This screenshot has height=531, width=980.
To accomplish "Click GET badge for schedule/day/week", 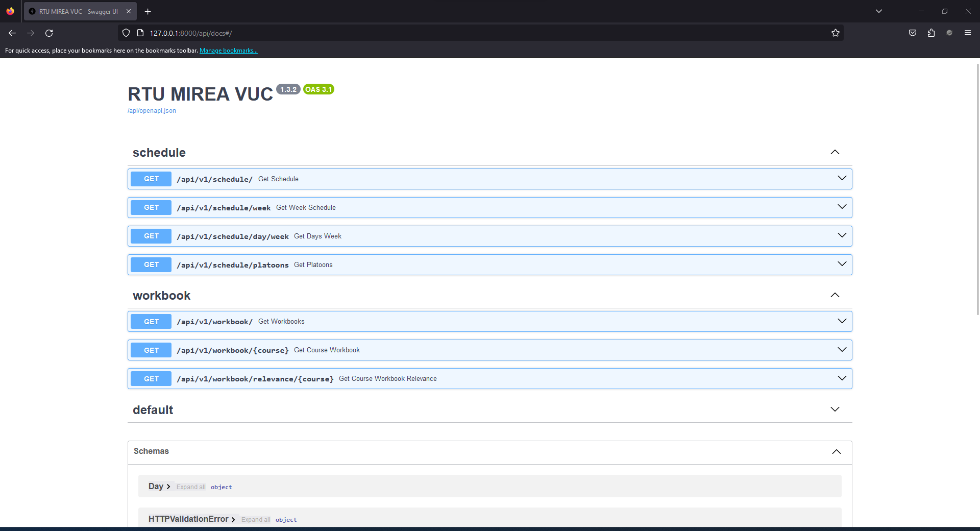I will 151,236.
